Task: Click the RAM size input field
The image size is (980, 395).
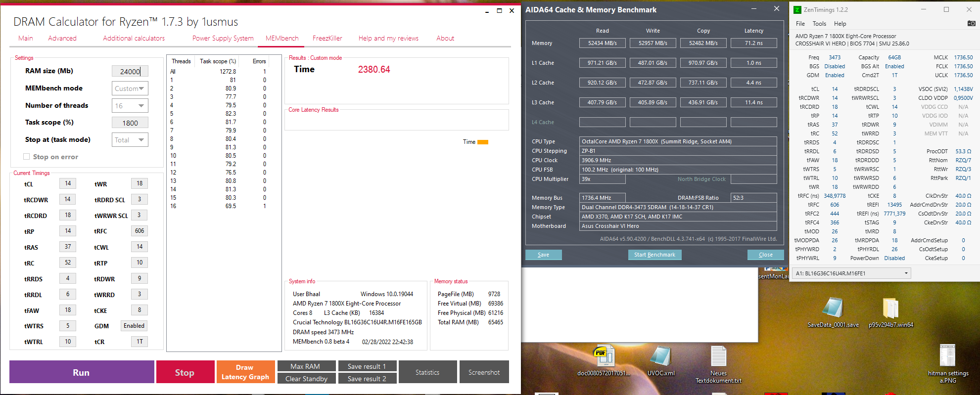Action: pos(130,71)
